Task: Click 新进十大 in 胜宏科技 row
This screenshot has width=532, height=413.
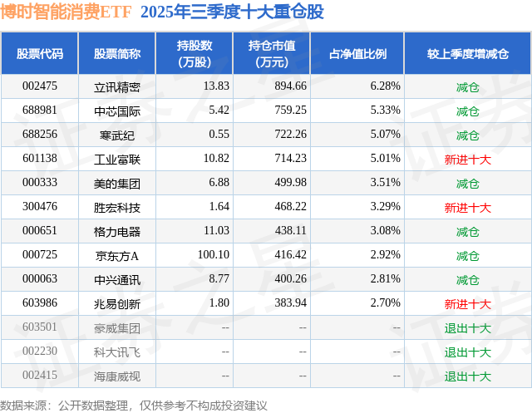Action: (x=468, y=208)
